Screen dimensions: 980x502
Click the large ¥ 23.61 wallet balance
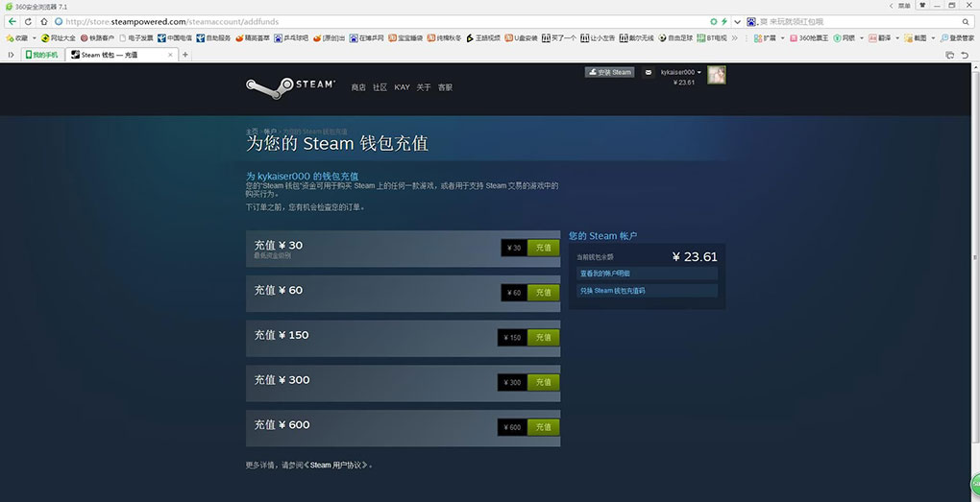(x=695, y=256)
